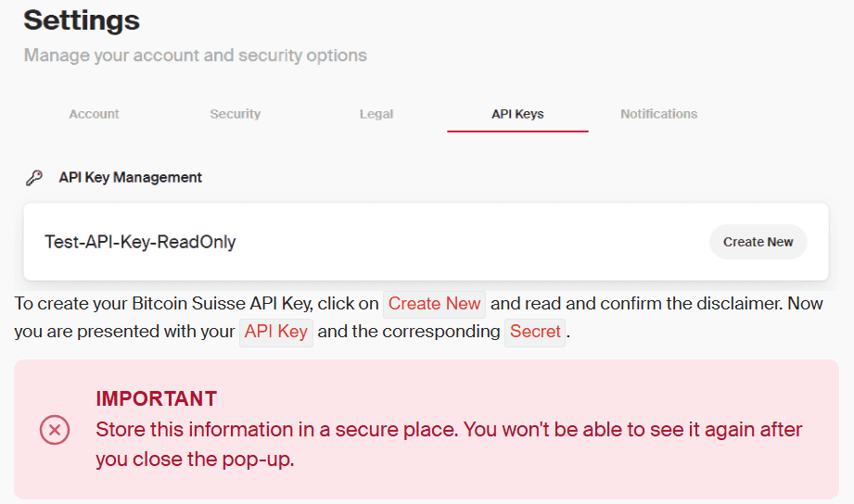
Task: Click the red 'Create New' inline code text
Action: coord(434,304)
